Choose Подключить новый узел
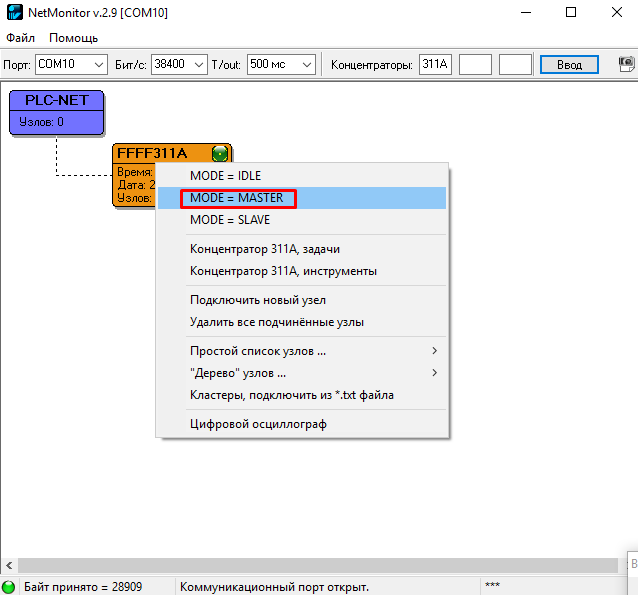Image resolution: width=638 pixels, height=595 pixels. [302, 300]
